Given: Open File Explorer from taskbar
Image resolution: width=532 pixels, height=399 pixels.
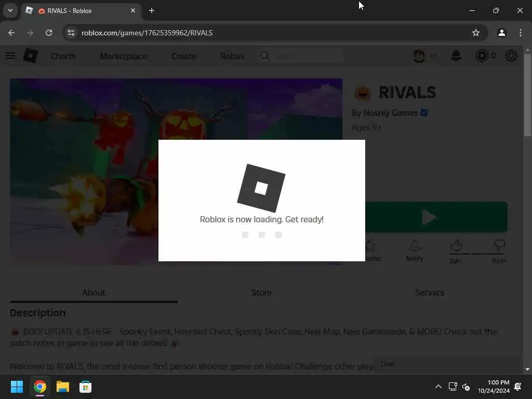Looking at the screenshot, I should pyautogui.click(x=63, y=387).
